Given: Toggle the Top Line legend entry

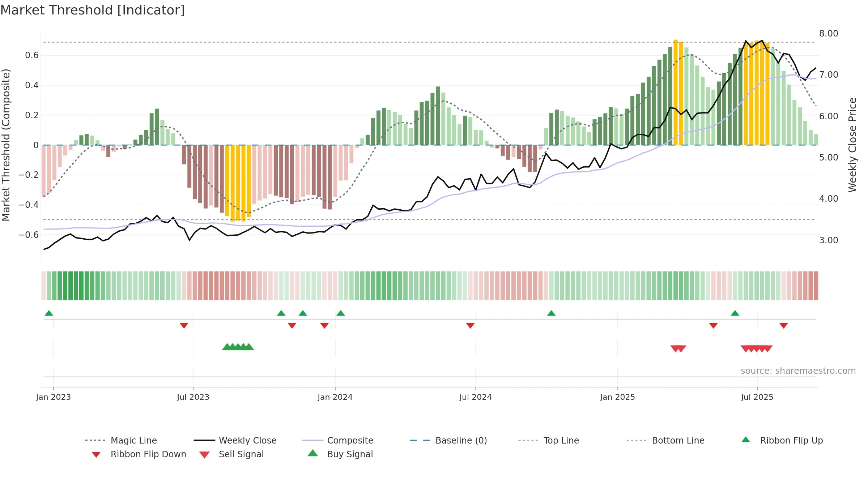Looking at the screenshot, I should [548, 440].
